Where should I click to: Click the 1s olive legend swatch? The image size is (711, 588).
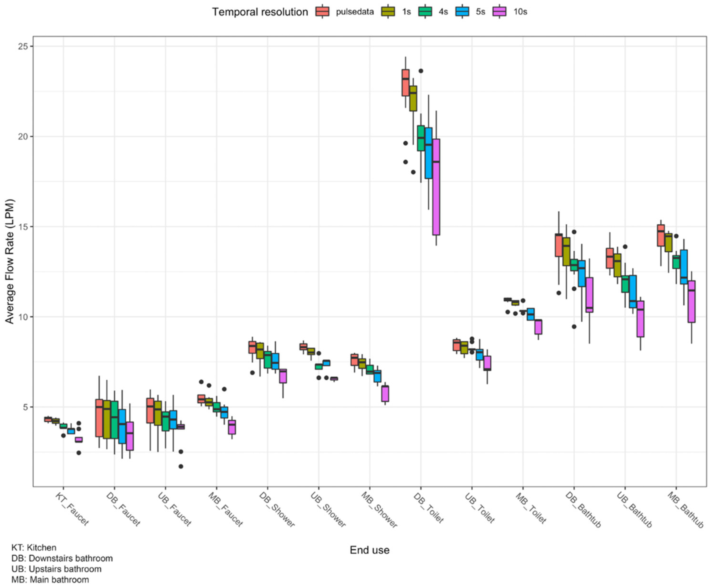(388, 11)
